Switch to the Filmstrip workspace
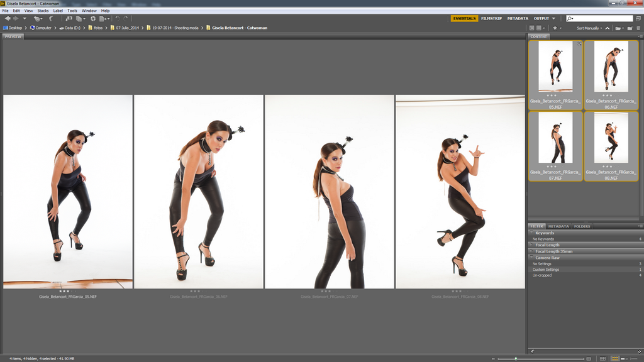Screen dimensions: 644x362 point(491,19)
